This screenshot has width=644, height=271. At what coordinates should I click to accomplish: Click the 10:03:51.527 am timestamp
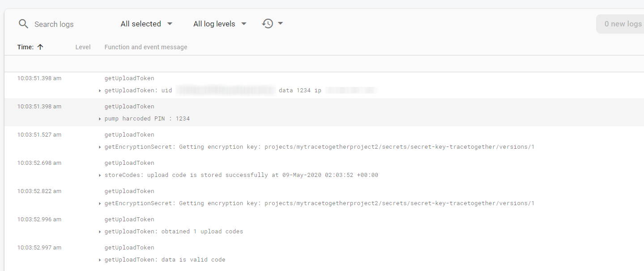tap(39, 134)
